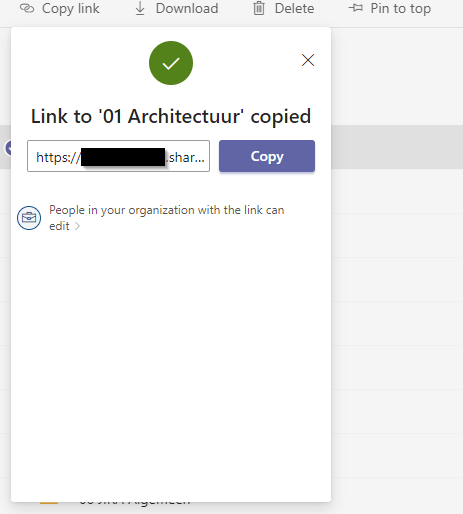Viewport: 463px width, 514px height.
Task: Click the 'Link to 01 Architectuur copied' heading
Action: [171, 116]
